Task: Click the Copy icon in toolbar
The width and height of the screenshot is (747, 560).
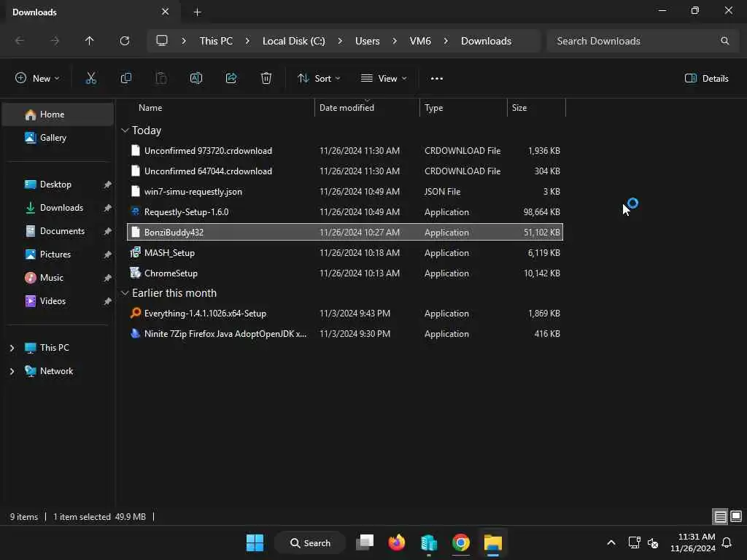Action: tap(125, 79)
